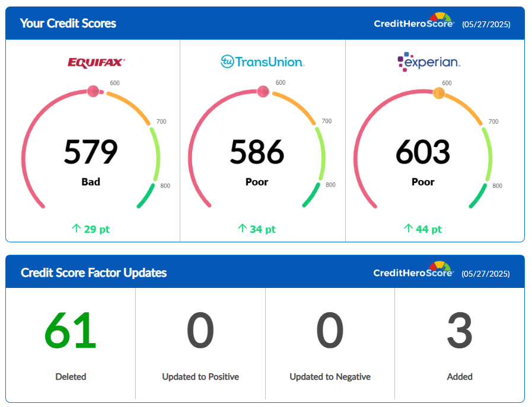Screen dimensions: 532x407
Task: Click the 0 above Updated to Positive
Action: (200, 331)
